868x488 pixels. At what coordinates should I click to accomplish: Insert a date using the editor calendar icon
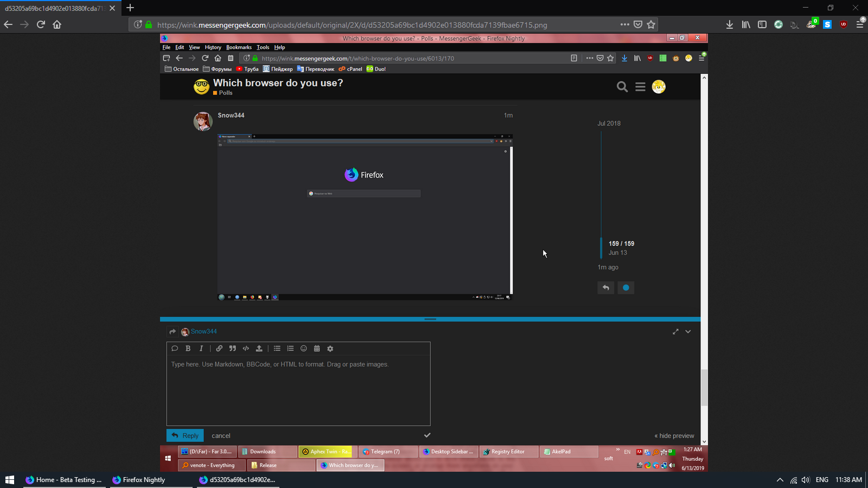[x=317, y=349]
